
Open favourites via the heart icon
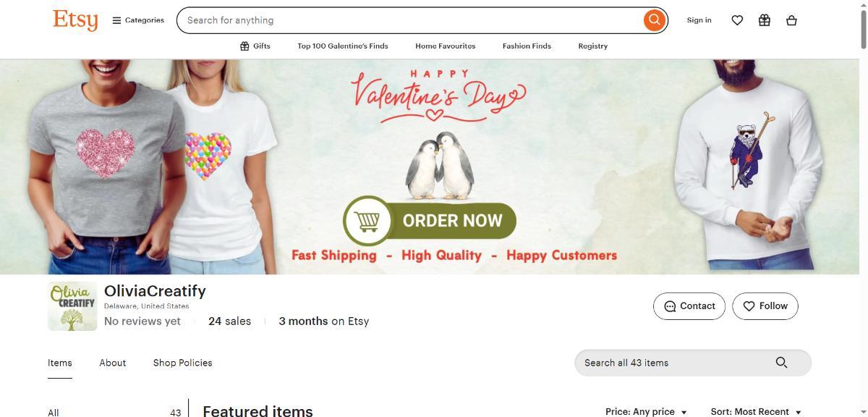click(737, 20)
